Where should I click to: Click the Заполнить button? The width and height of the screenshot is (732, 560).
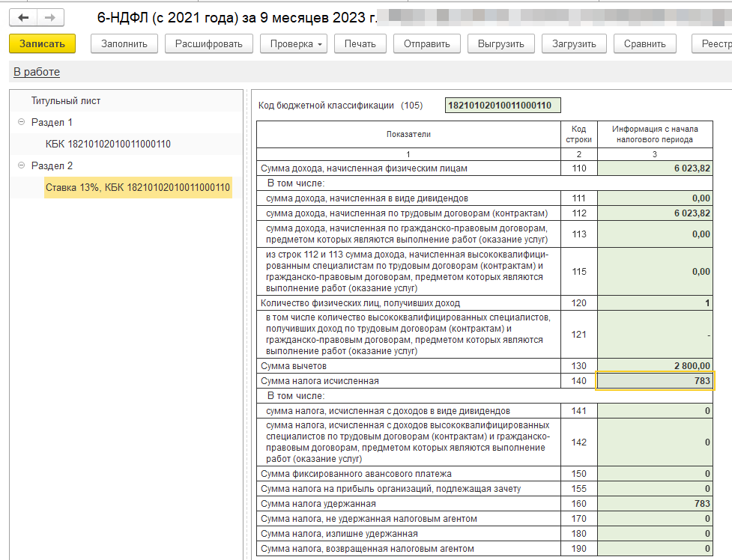(x=124, y=44)
